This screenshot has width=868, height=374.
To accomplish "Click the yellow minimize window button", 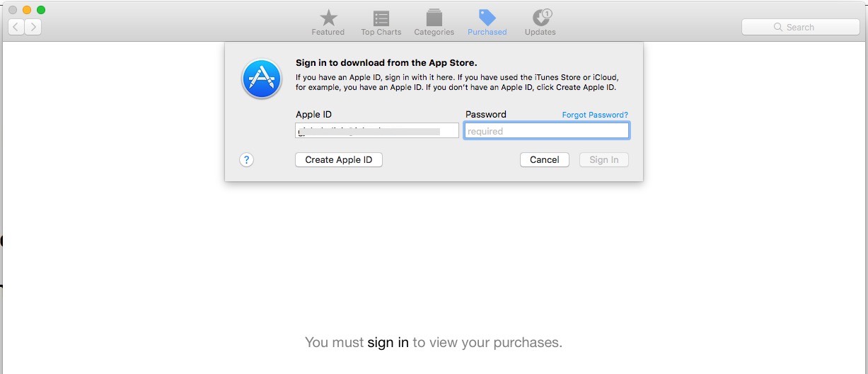I will 27,10.
